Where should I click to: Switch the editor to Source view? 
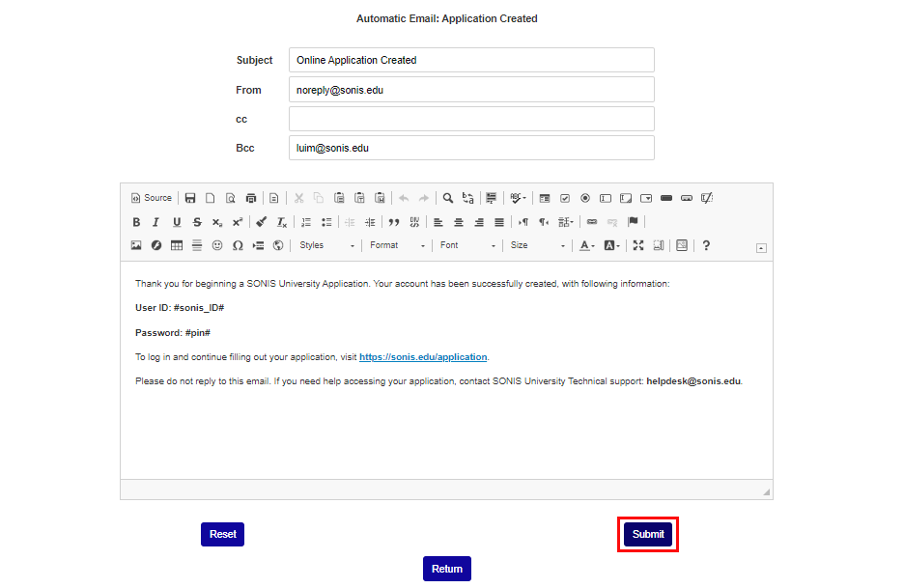(151, 198)
